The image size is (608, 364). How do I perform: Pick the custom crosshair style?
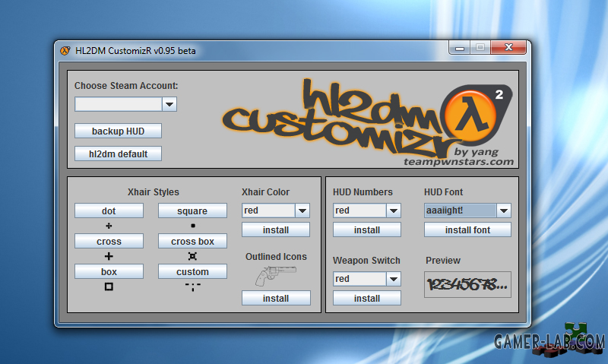click(x=192, y=272)
